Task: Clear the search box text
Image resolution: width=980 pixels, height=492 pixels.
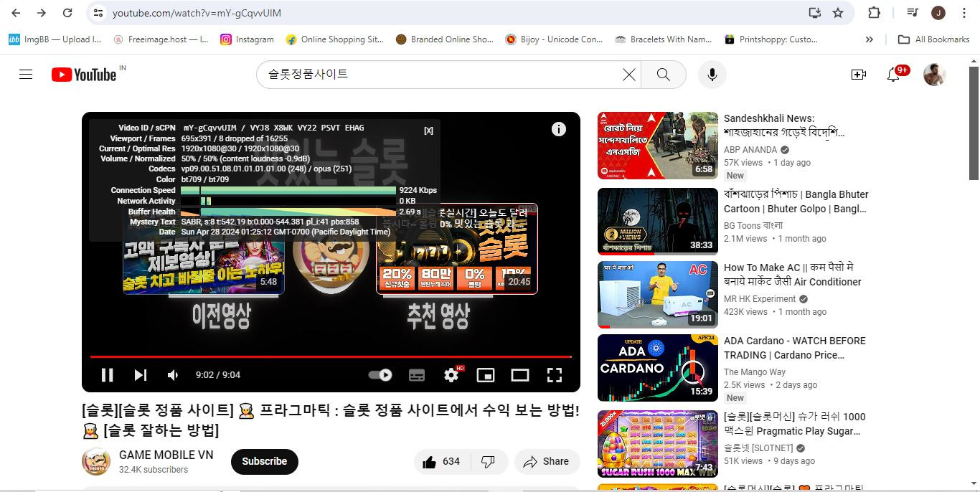Action: pyautogui.click(x=629, y=75)
